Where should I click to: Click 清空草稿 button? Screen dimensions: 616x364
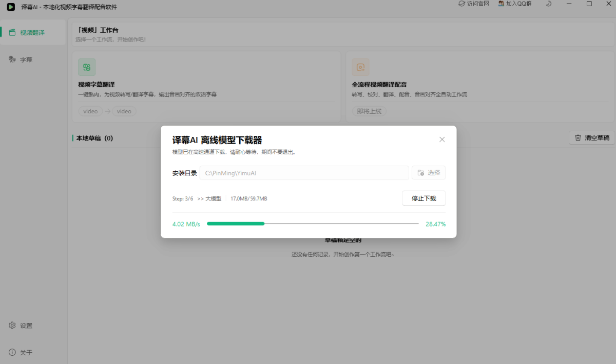[592, 138]
